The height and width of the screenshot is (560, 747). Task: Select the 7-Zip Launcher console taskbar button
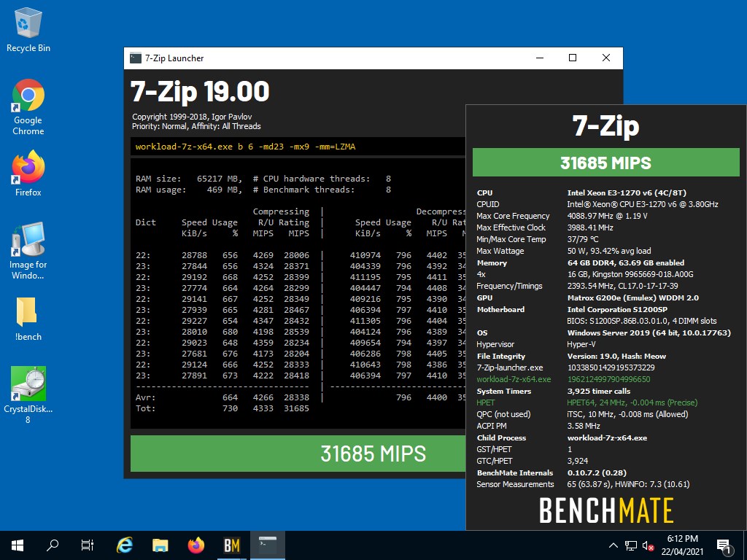[x=267, y=545]
